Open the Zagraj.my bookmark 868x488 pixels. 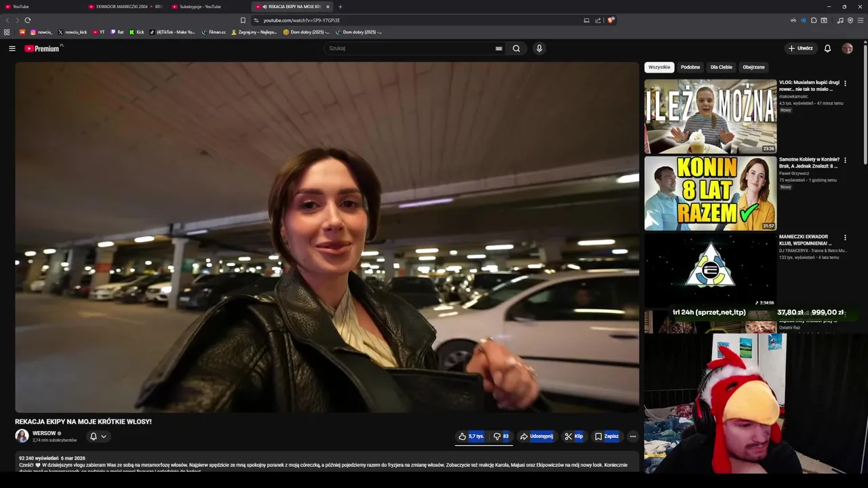254,32
